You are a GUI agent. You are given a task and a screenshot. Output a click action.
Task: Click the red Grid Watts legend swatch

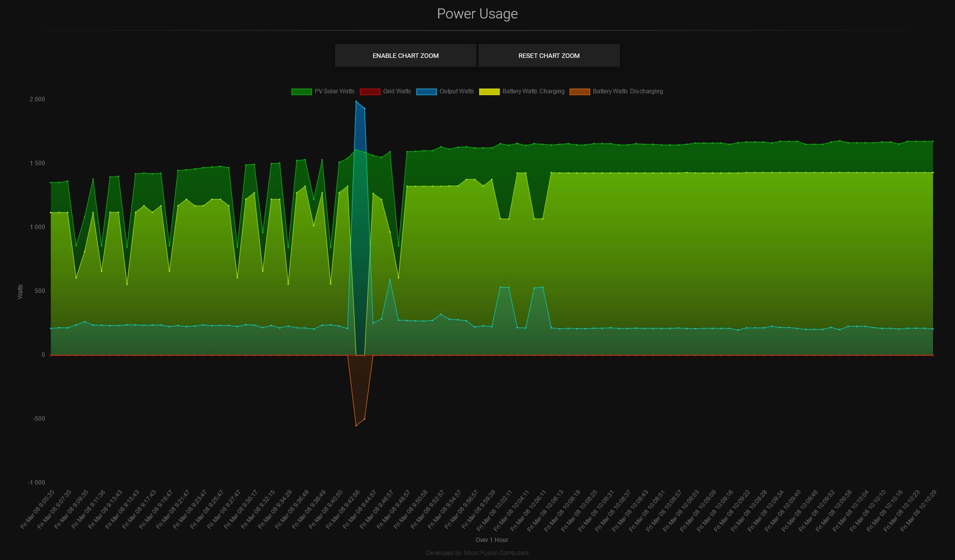pos(370,91)
